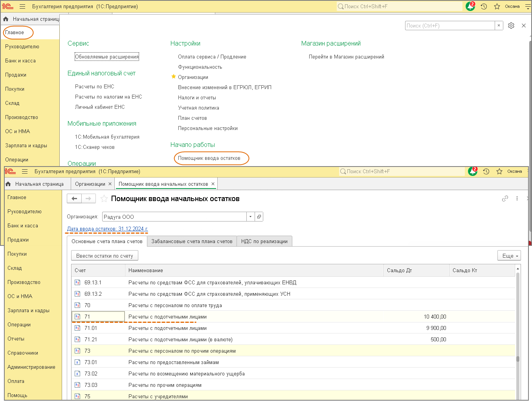Click the notifications bell in lower window
Screen dimensions: 532x401
472,172
